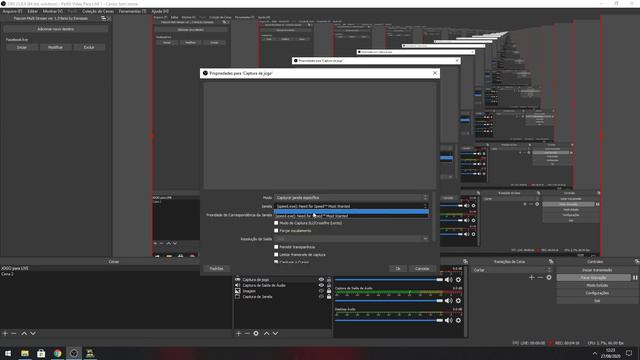Toggle visibility of Captura de Saída de Áudio source

pyautogui.click(x=321, y=285)
